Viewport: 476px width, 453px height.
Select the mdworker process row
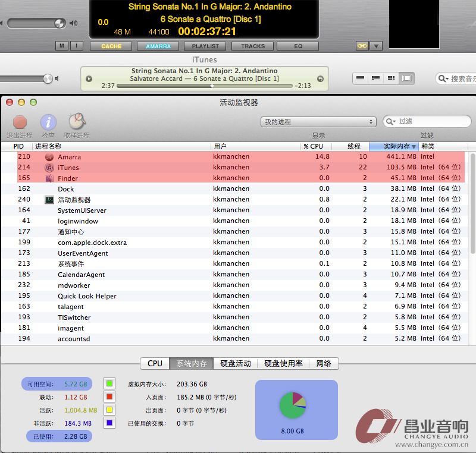(235, 285)
